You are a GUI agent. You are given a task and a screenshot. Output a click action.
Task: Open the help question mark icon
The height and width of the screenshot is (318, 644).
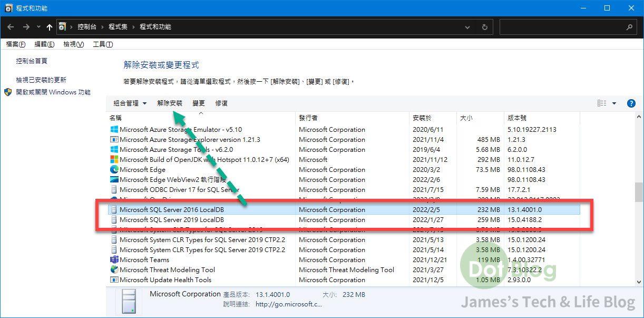point(631,103)
